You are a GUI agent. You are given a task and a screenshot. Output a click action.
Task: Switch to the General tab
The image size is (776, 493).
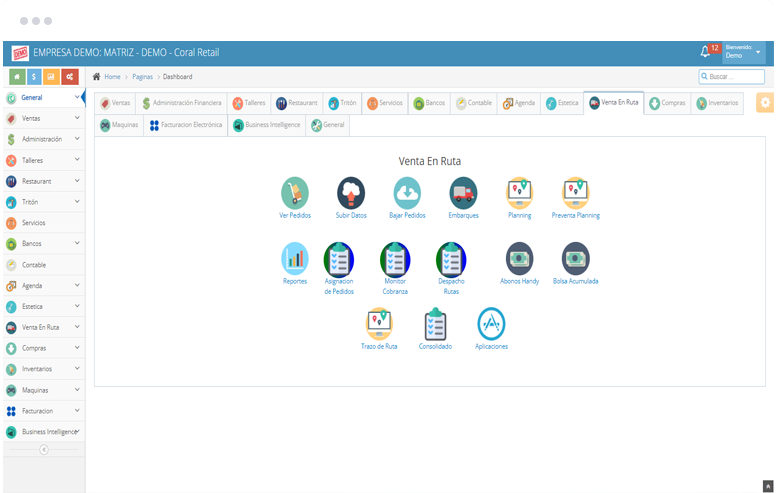point(328,125)
